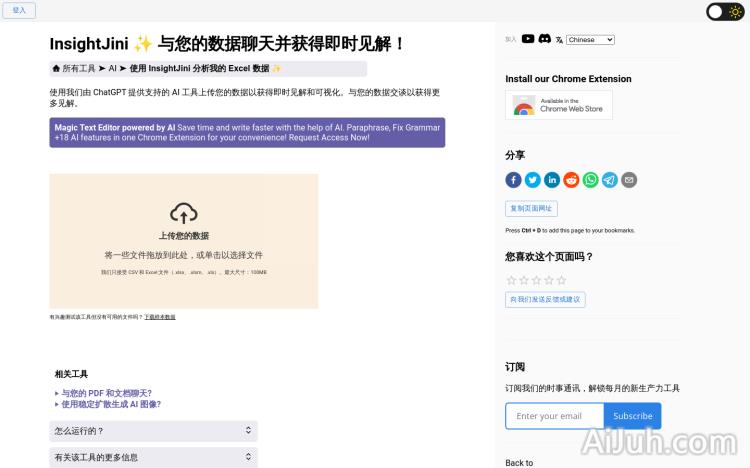Click the cloud upload drop area
The height and width of the screenshot is (468, 750).
coord(184,241)
